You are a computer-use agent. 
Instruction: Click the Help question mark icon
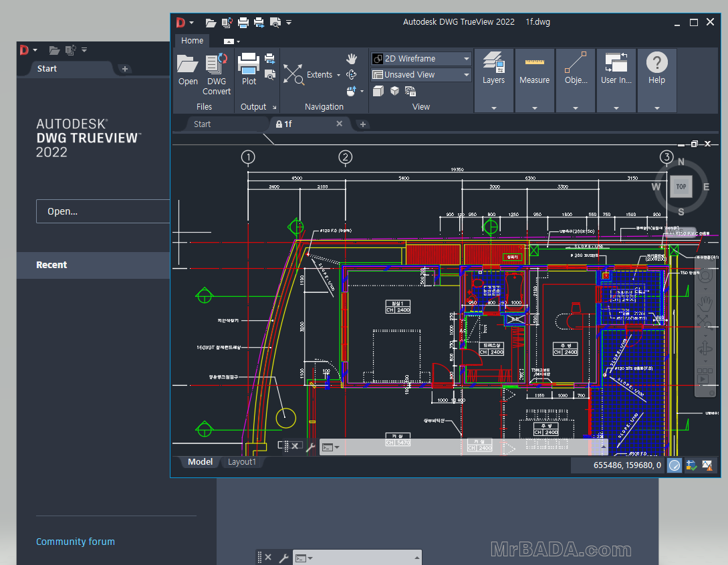(656, 62)
